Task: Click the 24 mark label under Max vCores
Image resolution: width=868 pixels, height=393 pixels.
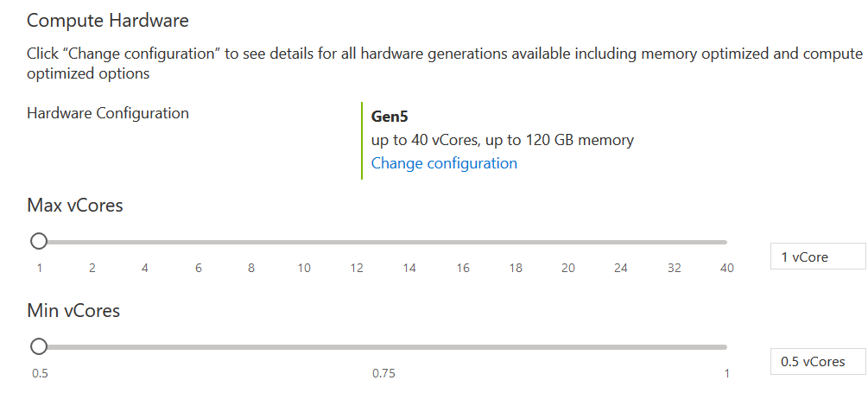Action: pos(621,268)
